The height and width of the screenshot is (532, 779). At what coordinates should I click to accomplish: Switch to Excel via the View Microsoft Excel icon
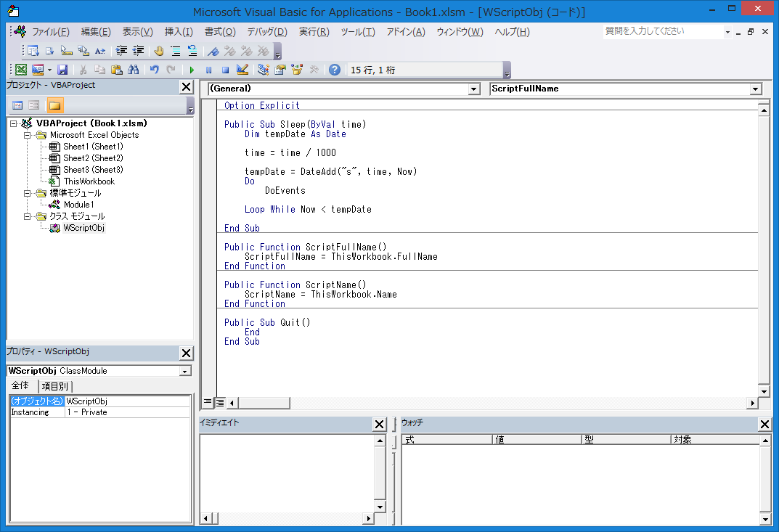(20, 69)
